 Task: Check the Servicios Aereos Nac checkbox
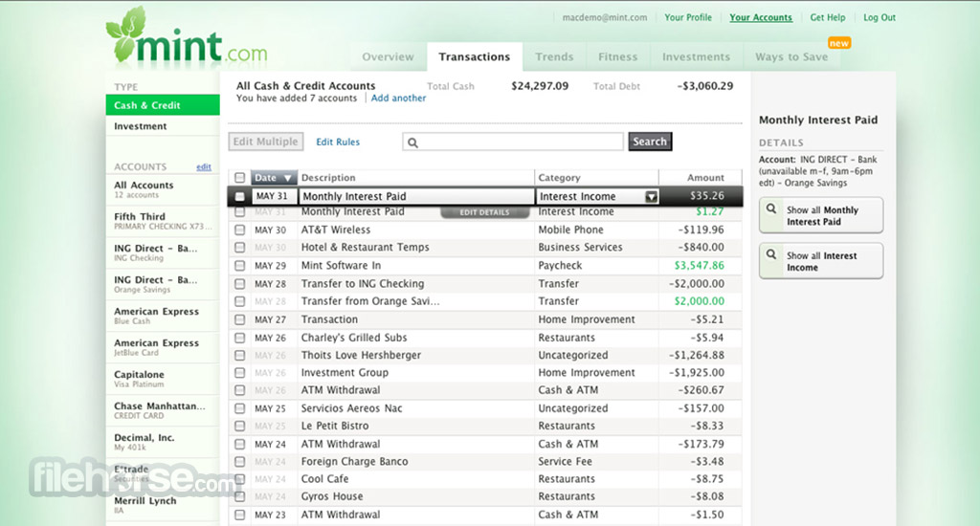[x=239, y=408]
